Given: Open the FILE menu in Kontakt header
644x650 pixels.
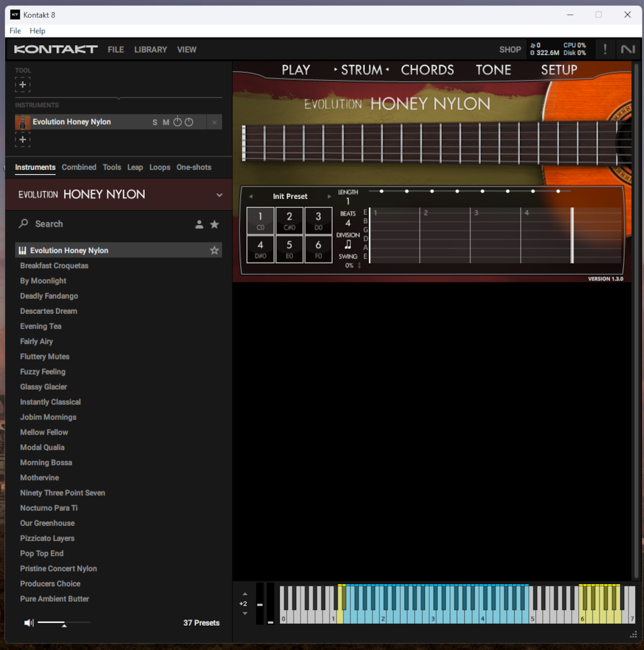Looking at the screenshot, I should point(116,49).
